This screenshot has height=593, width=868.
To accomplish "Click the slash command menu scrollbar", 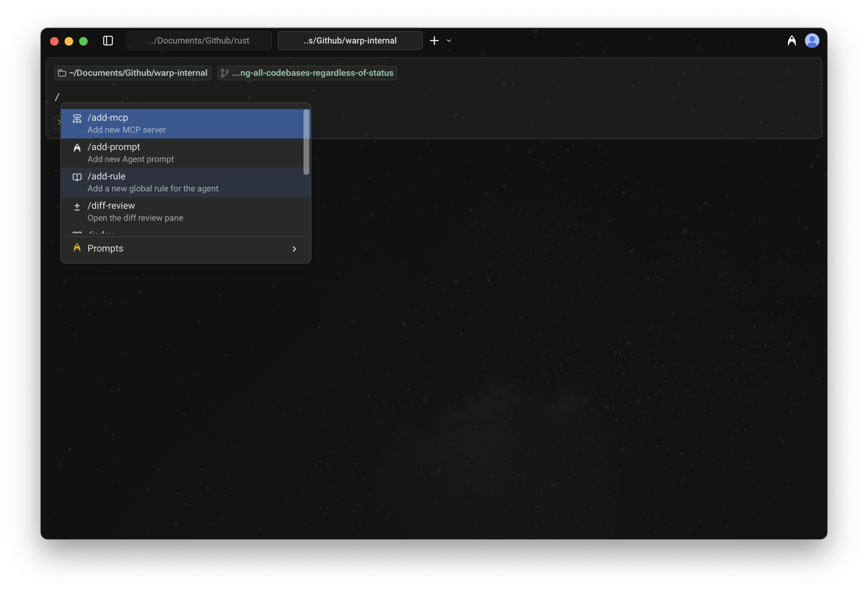I will pyautogui.click(x=306, y=142).
